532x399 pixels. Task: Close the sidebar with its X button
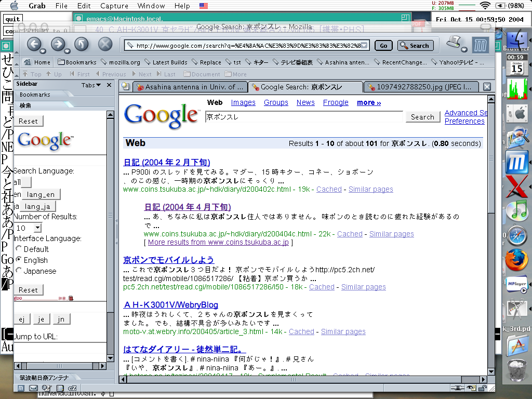(109, 85)
